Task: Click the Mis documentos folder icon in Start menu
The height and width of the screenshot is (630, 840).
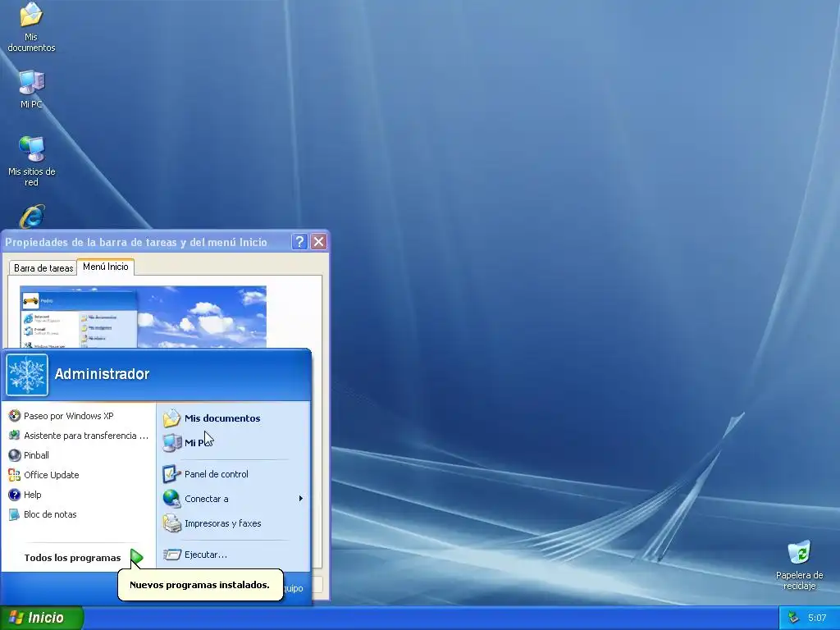Action: click(x=171, y=418)
